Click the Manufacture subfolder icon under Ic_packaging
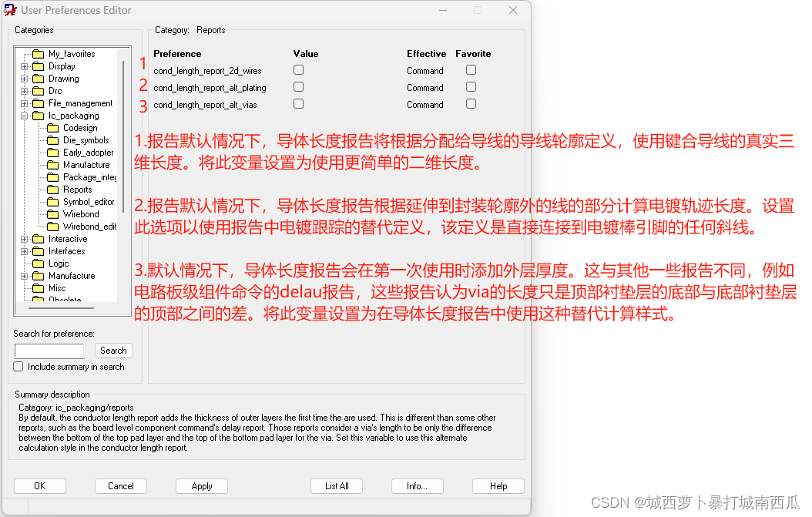Viewport: 812px width, 517px height. click(x=53, y=165)
